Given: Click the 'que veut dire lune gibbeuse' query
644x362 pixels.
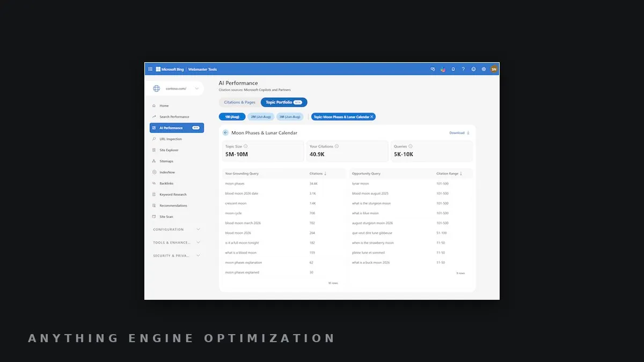Looking at the screenshot, I should (372, 233).
